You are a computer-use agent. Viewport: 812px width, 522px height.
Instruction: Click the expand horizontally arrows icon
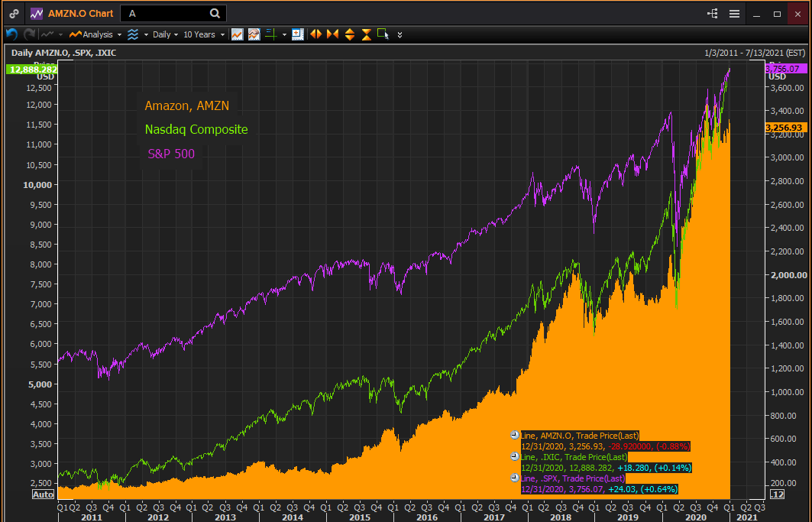pyautogui.click(x=316, y=34)
